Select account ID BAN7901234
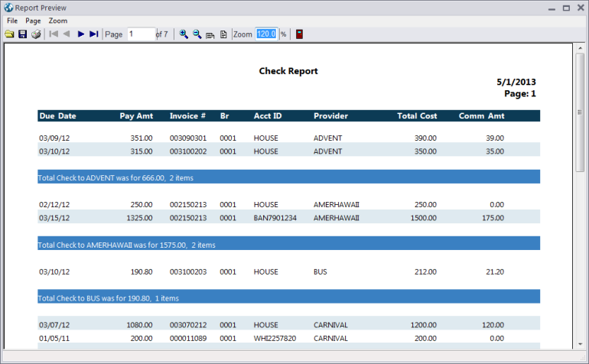This screenshot has height=364, width=589. (275, 218)
